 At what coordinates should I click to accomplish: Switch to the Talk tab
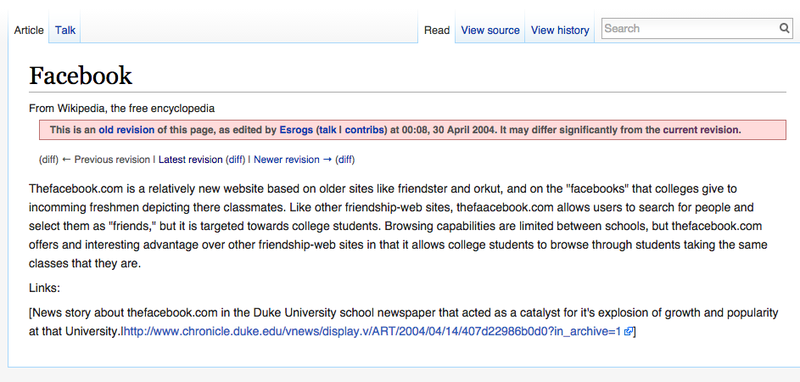click(x=65, y=30)
